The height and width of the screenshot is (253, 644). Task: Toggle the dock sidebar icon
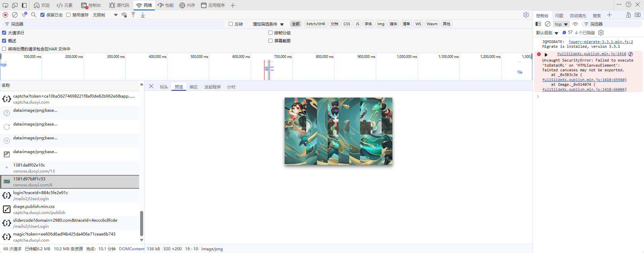[x=24, y=5]
